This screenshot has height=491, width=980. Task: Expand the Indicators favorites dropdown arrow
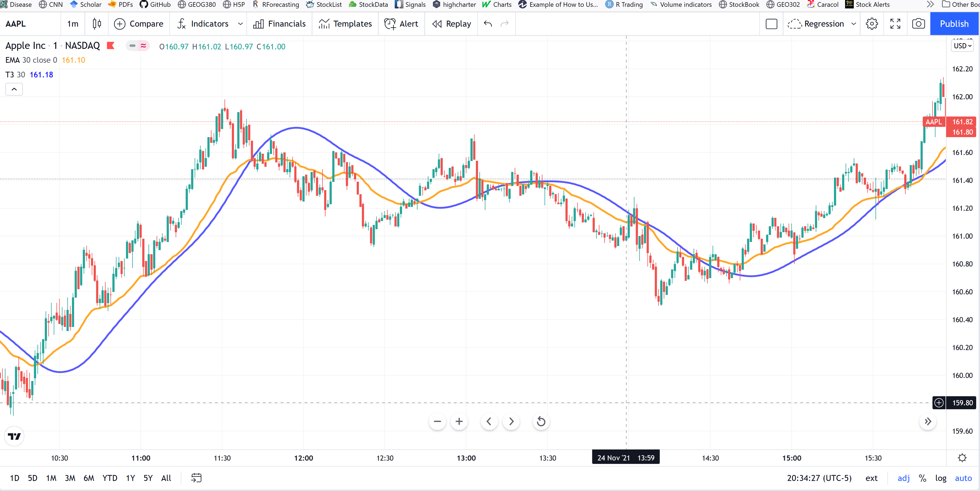[x=241, y=24]
